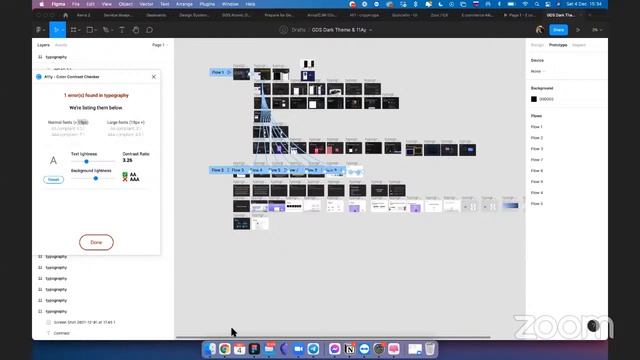The image size is (640, 360).
Task: Select Flow 3 in Flows list
Action: [x=537, y=149]
